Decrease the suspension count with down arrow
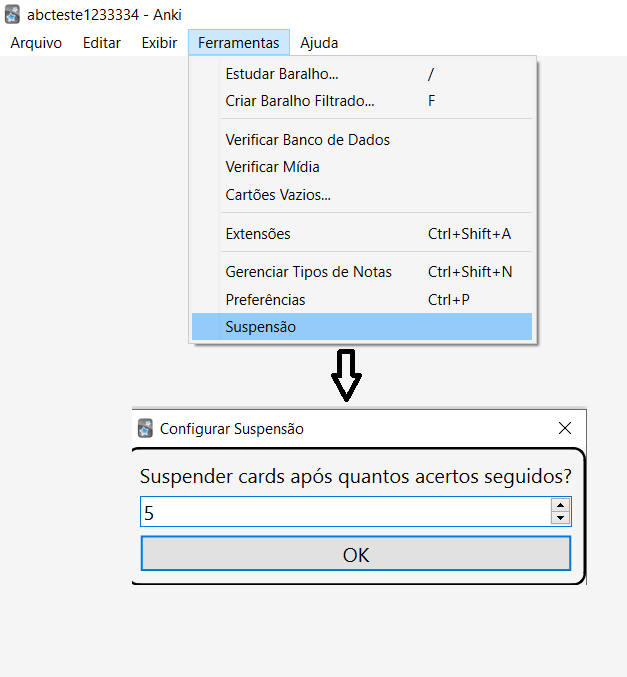627x677 pixels. (x=561, y=518)
